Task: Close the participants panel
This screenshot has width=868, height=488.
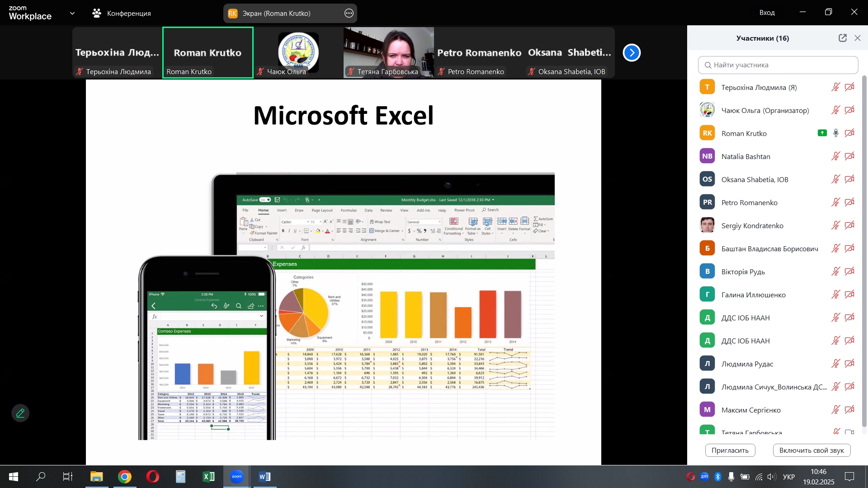Action: pos(858,38)
